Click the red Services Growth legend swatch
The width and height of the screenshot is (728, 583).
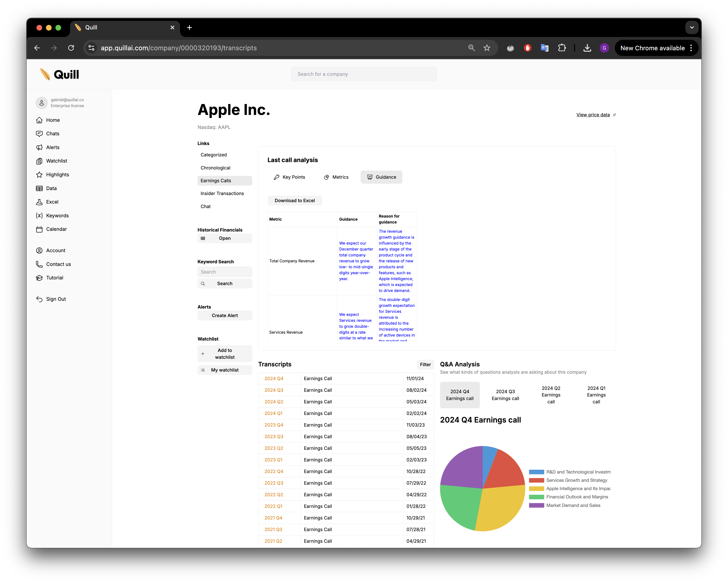click(536, 480)
